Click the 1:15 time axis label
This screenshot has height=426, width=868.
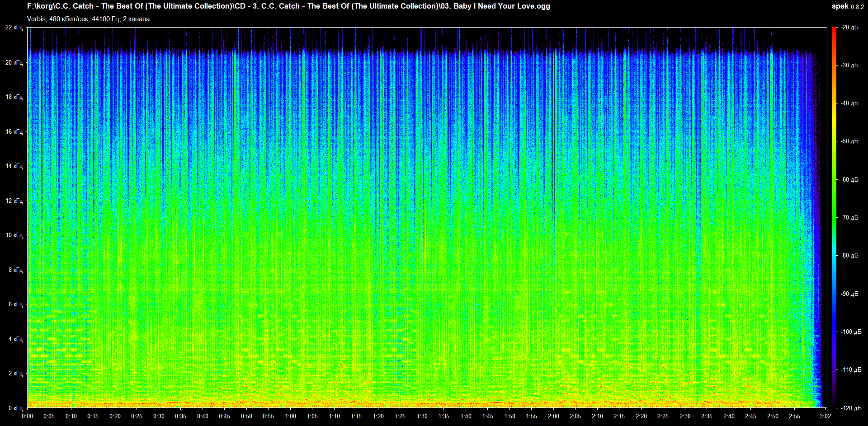(356, 417)
